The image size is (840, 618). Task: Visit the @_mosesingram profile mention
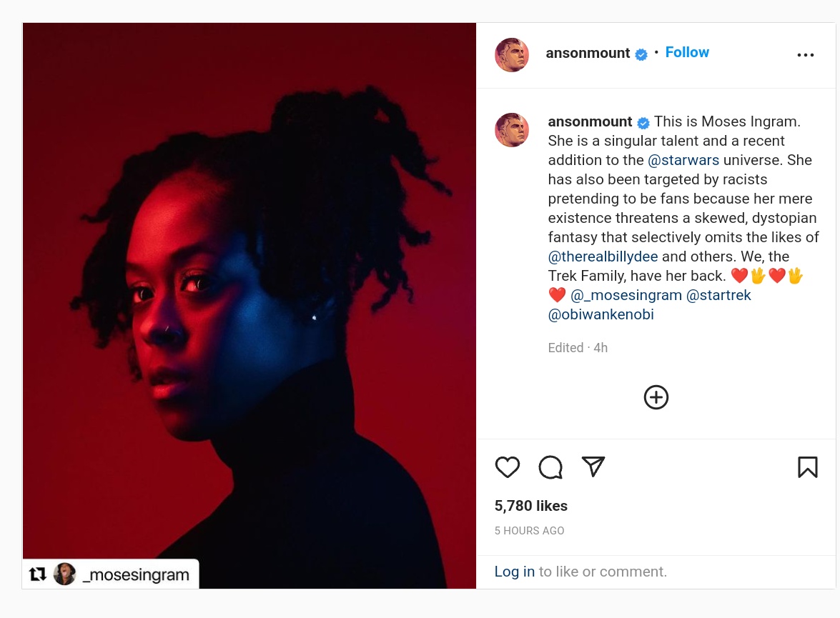tap(626, 295)
